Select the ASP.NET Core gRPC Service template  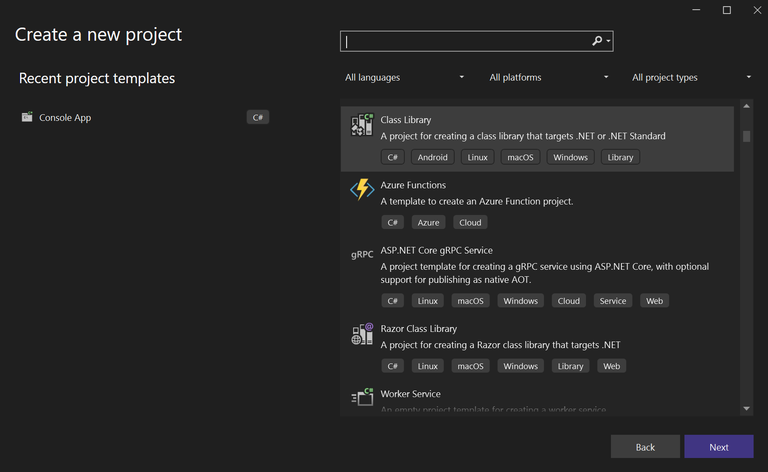[537, 276]
